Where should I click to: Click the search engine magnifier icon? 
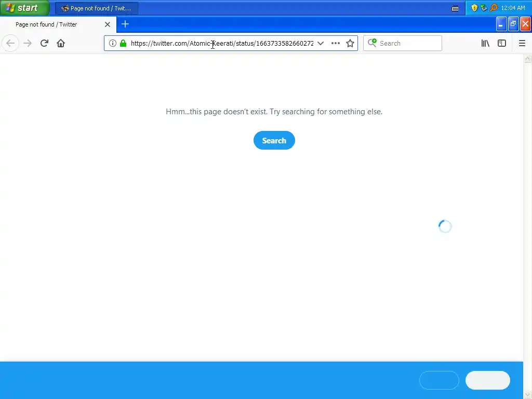click(372, 43)
